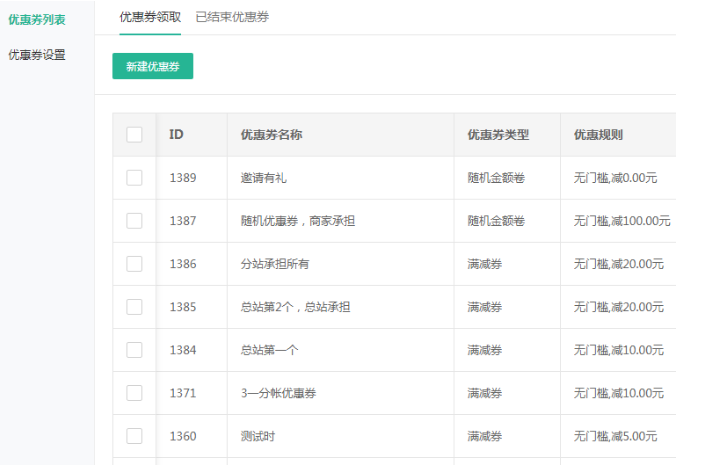Screen dimensions: 708x473
Task: Select the checkbox for coupon 1387
Action: pyautogui.click(x=134, y=221)
